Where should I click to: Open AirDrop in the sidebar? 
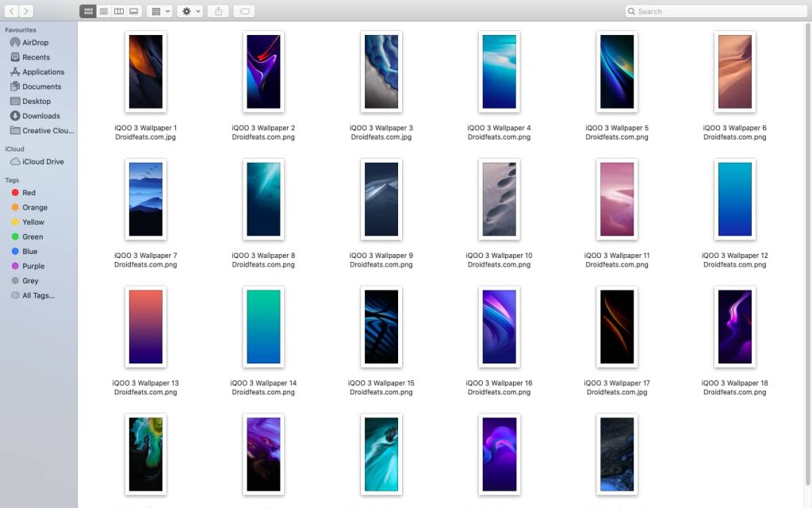(35, 43)
